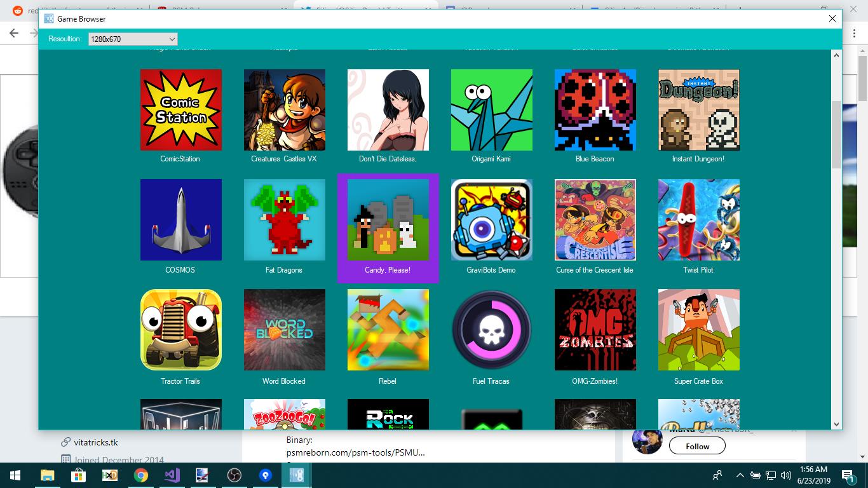Select the Creatures Castles VX game icon
Viewport: 868px width, 488px height.
click(x=285, y=110)
